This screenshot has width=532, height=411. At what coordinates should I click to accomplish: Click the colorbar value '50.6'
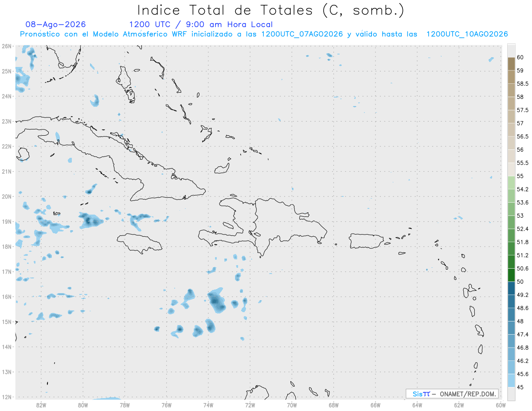[523, 268]
